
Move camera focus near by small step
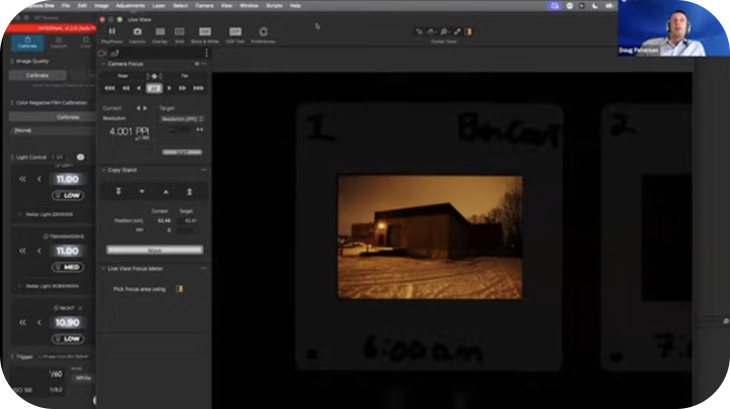click(x=139, y=88)
